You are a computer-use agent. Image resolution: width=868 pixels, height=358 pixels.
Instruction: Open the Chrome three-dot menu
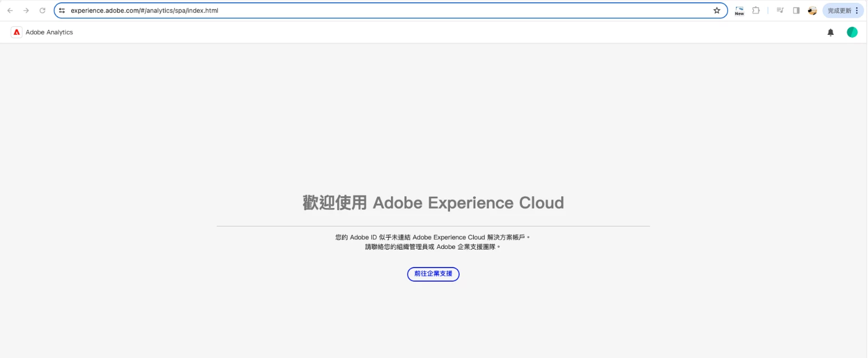click(857, 11)
